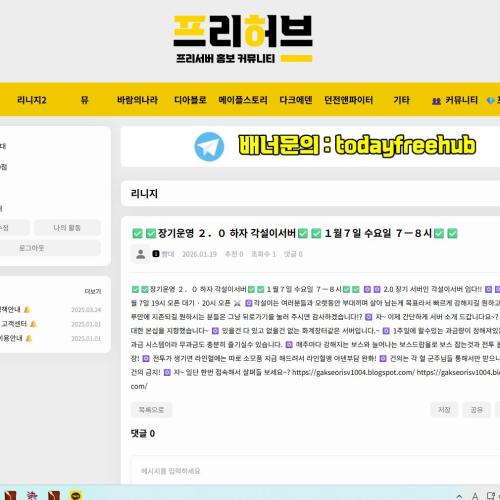The width and height of the screenshot is (500, 500).
Task: Open the 던전앤파이터 menu
Action: click(x=348, y=100)
